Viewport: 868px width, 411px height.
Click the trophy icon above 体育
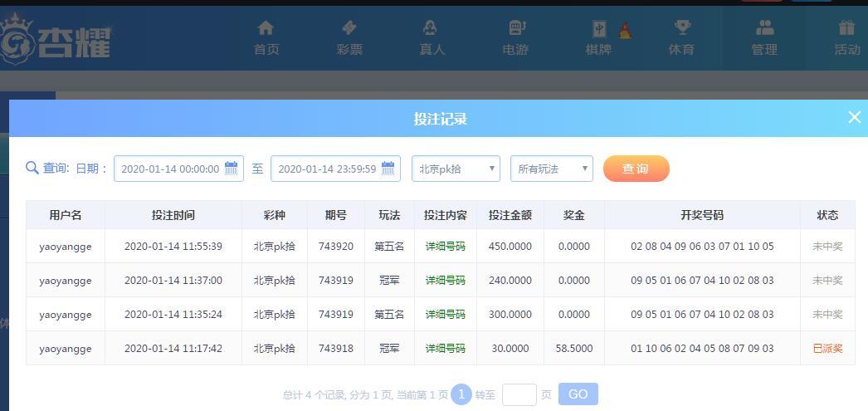pos(681,27)
